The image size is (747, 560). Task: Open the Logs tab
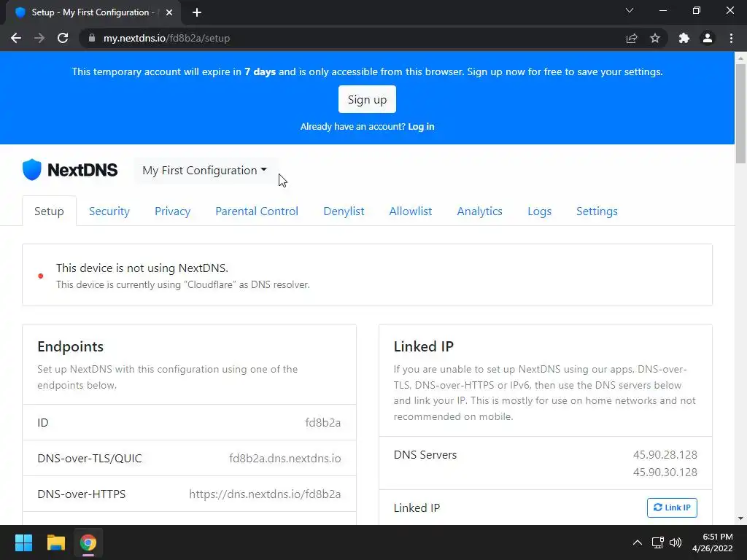539,211
